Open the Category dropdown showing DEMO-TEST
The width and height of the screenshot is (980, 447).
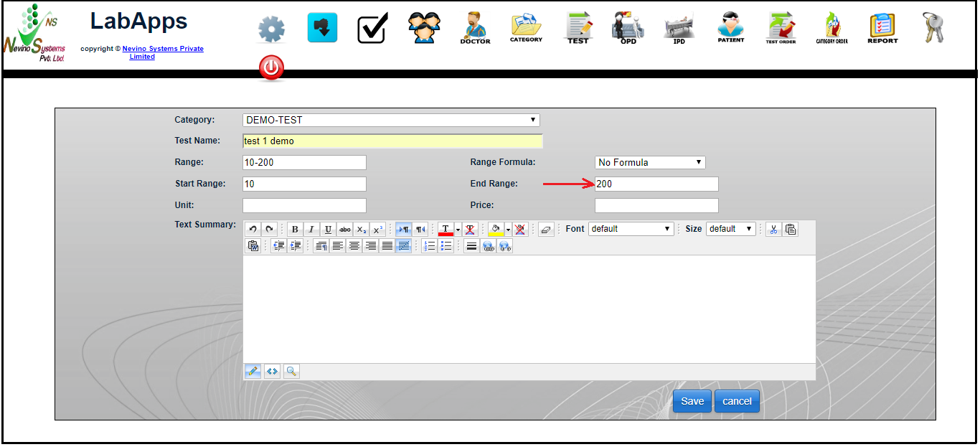pyautogui.click(x=391, y=121)
